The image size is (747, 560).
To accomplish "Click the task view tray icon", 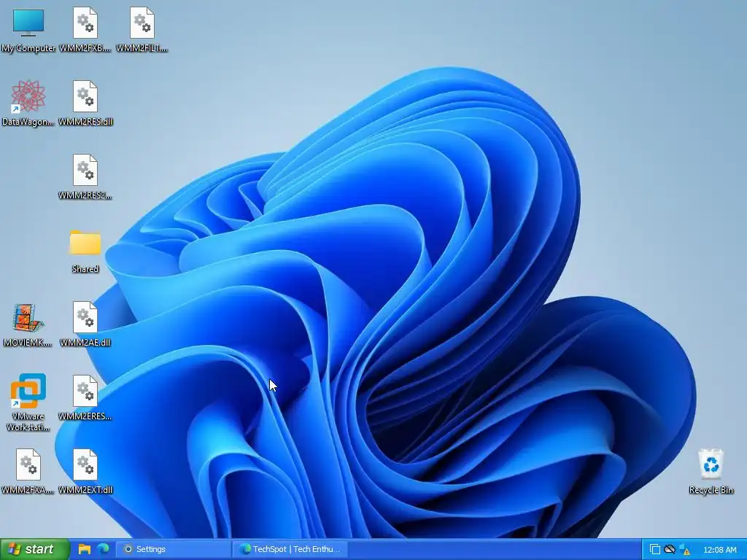I will point(655,550).
